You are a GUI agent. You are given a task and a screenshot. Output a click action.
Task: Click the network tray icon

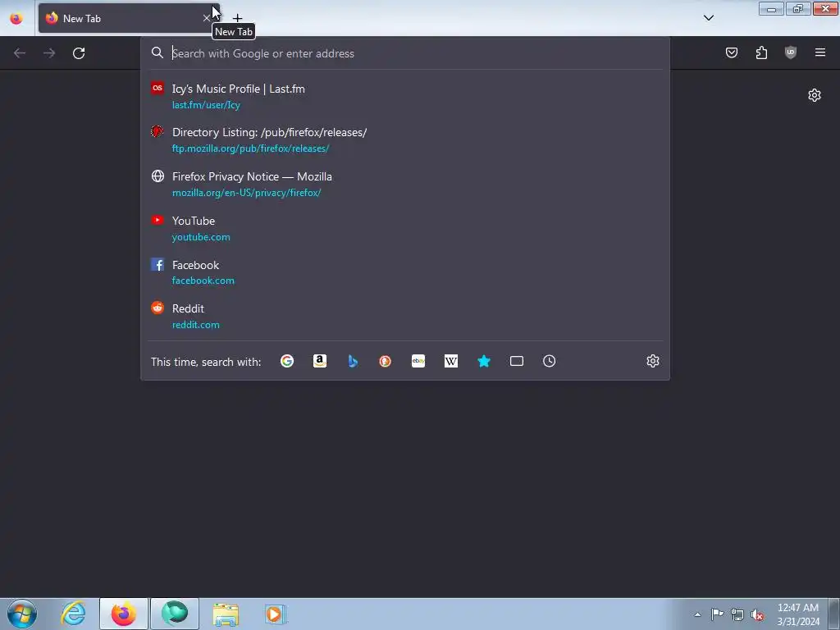[x=737, y=614]
